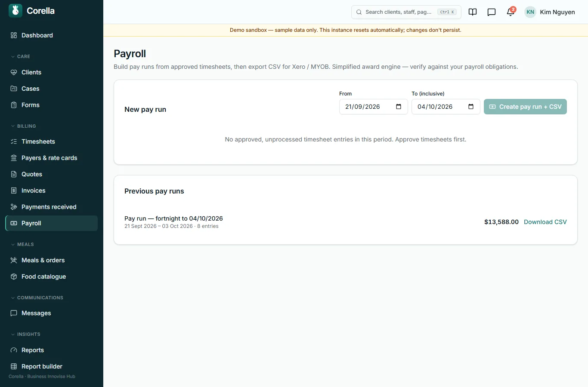
Task: Click Create pay run + CSV button
Action: [525, 107]
